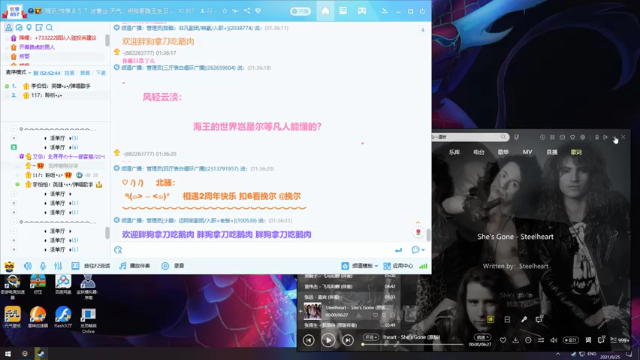Open the game controller tab in YY
Screen dimensions: 640x360
[362, 11]
